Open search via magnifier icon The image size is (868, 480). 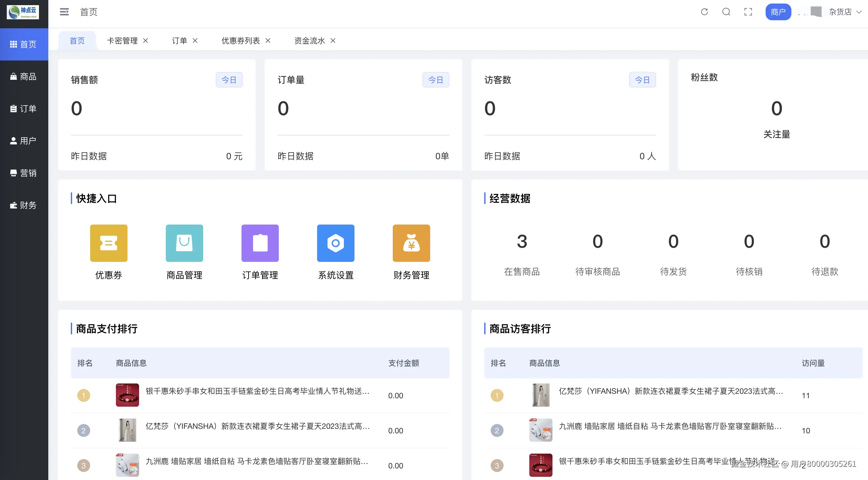pyautogui.click(x=726, y=12)
